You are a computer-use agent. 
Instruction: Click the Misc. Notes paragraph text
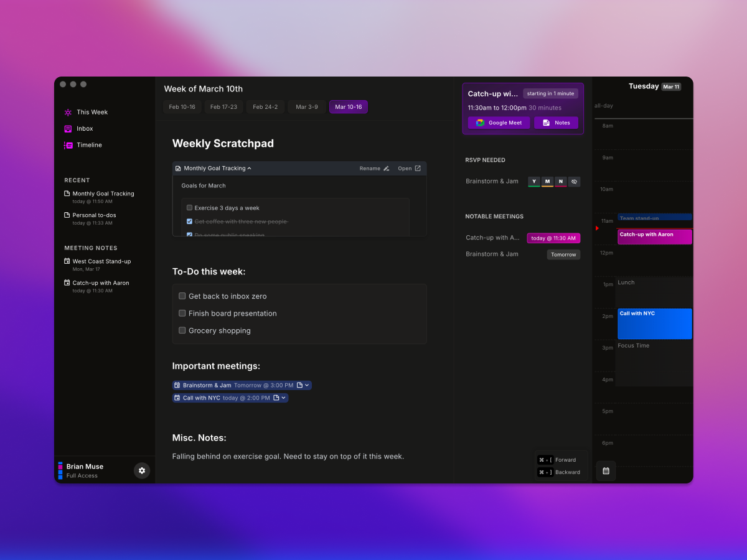(288, 457)
